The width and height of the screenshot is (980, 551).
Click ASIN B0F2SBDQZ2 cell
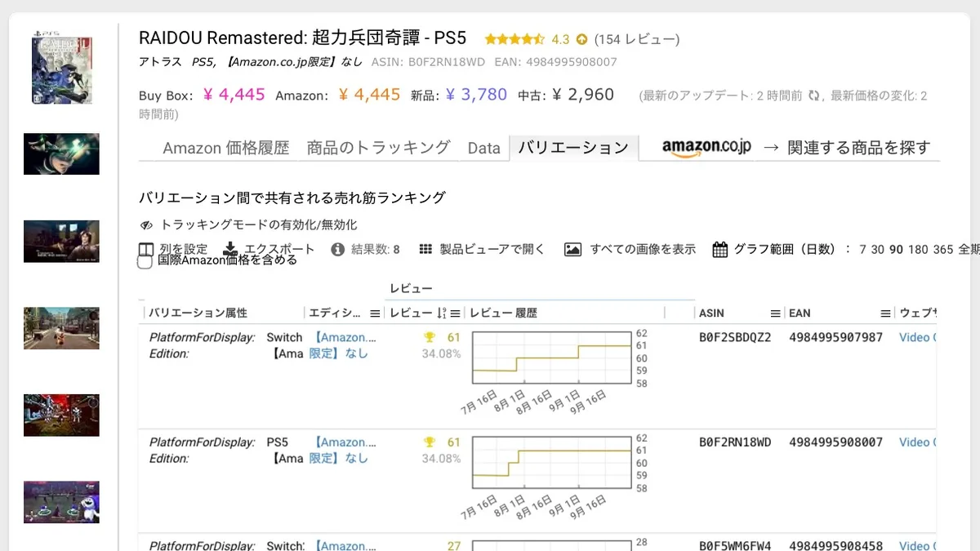click(735, 337)
